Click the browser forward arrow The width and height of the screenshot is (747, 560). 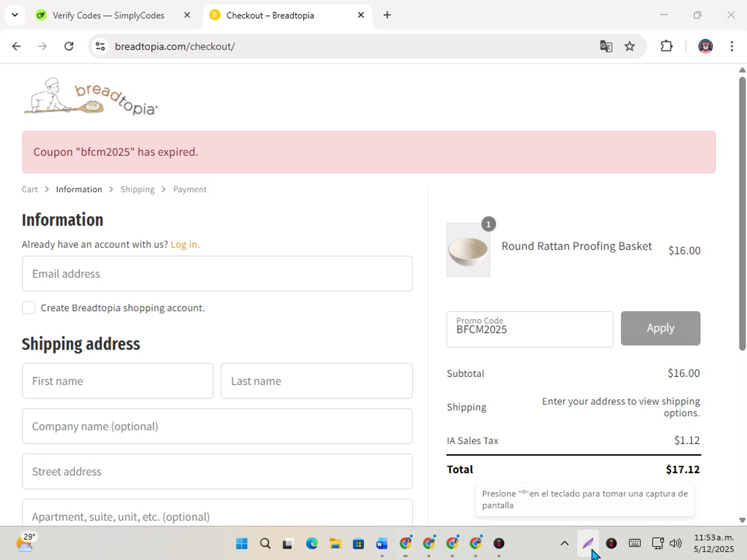42,46
